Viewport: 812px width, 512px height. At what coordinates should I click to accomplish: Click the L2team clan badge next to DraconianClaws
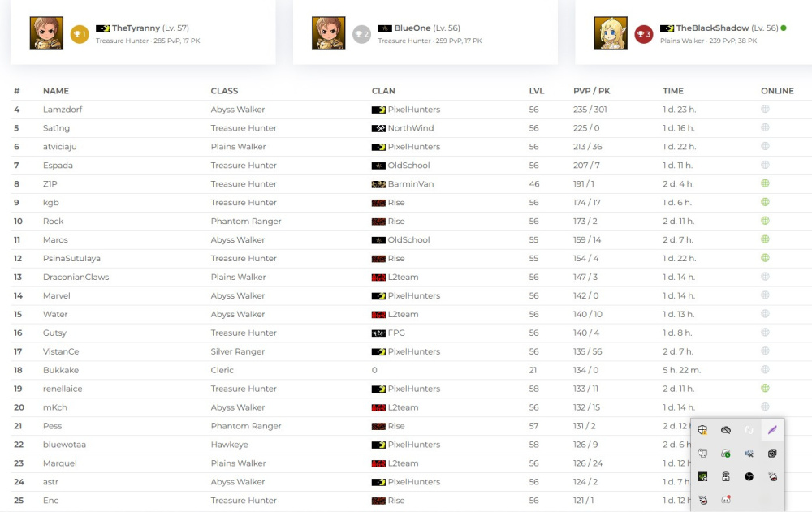[378, 277]
